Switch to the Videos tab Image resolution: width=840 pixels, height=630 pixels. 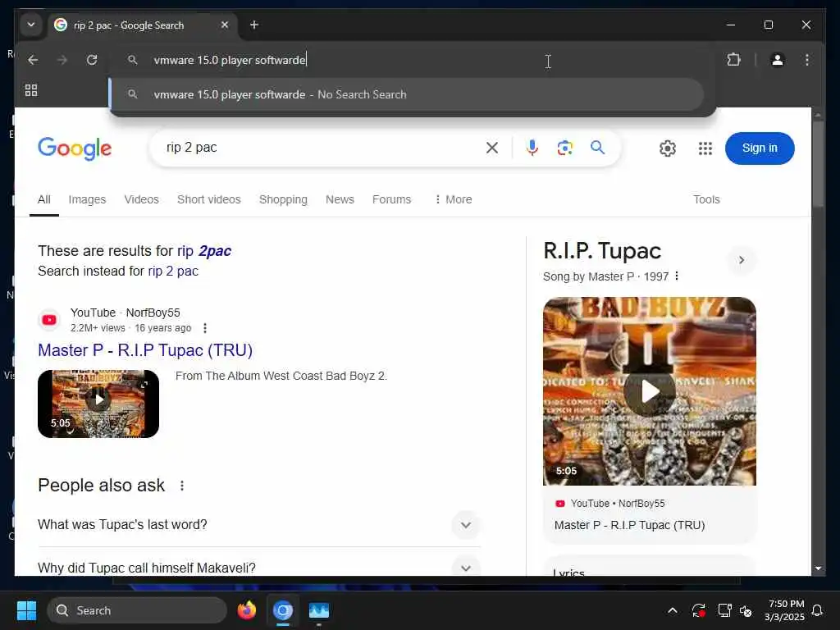pos(141,199)
